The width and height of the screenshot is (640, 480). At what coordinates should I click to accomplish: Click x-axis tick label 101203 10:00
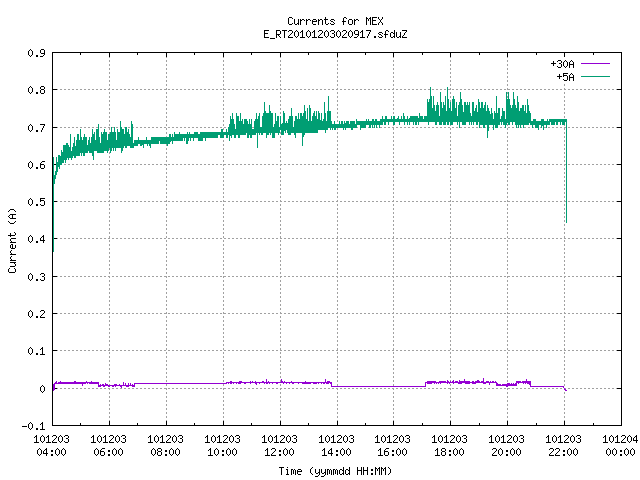coord(222,445)
